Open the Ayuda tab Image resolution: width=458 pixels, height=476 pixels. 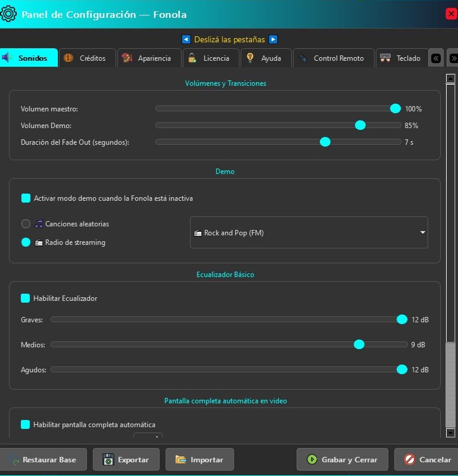[266, 58]
